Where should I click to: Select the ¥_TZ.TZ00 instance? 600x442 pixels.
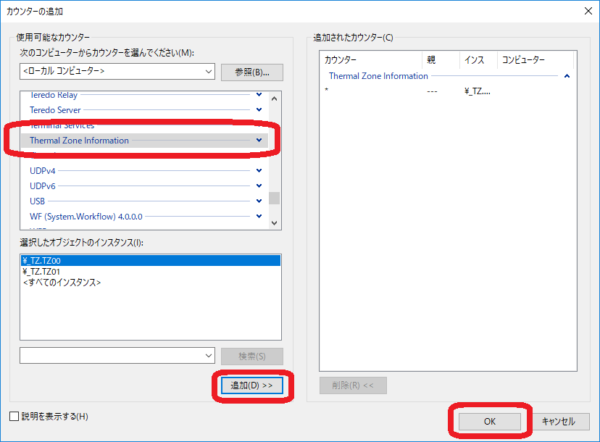pos(49,259)
